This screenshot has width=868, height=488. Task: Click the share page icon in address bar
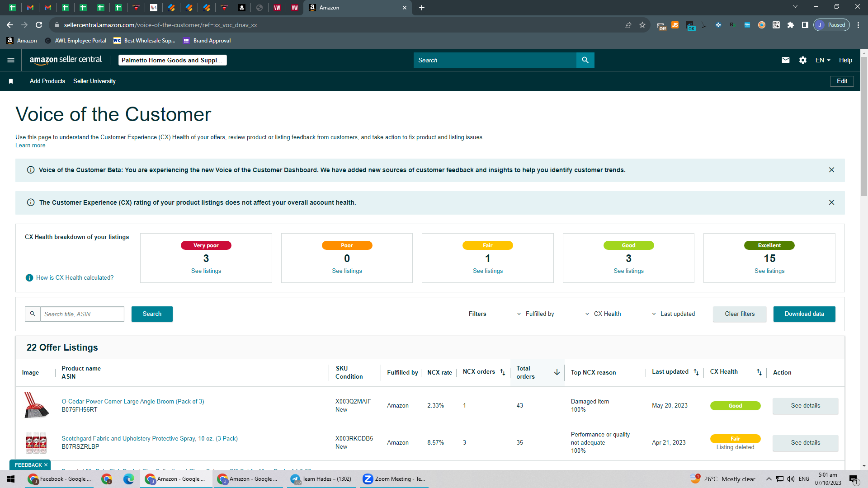pos(628,25)
